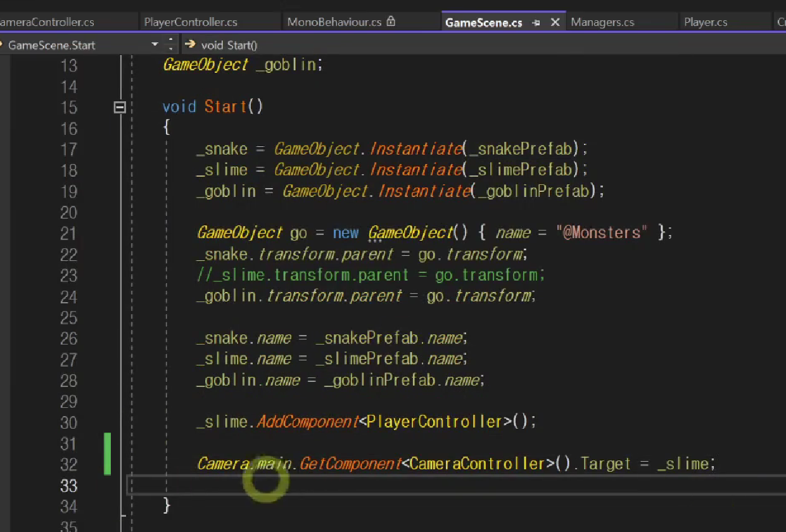
Task: Open the PlayerController.cs tab
Action: (191, 22)
